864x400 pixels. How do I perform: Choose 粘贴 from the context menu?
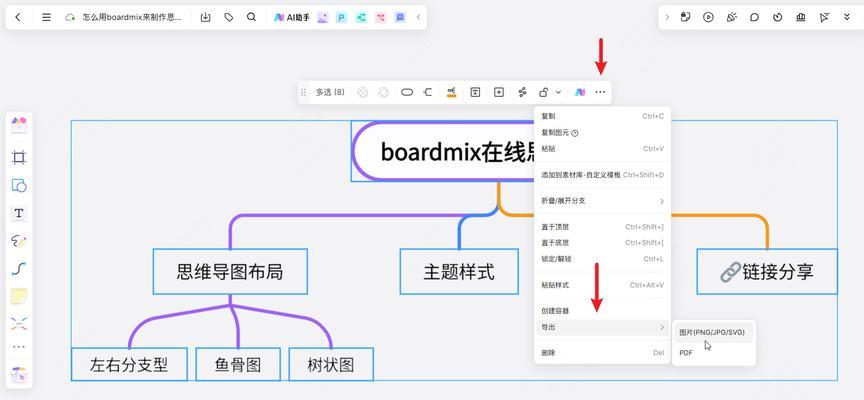click(x=602, y=149)
